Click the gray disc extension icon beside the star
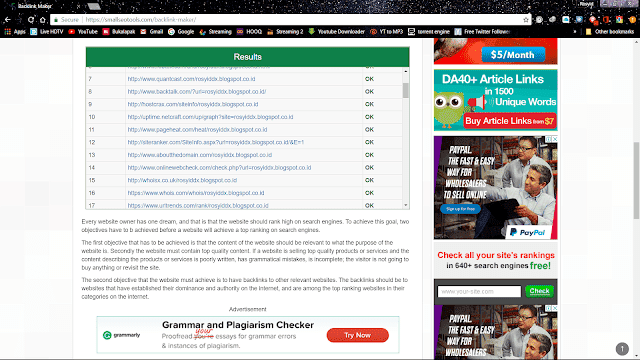The height and width of the screenshot is (360, 640). tap(539, 20)
